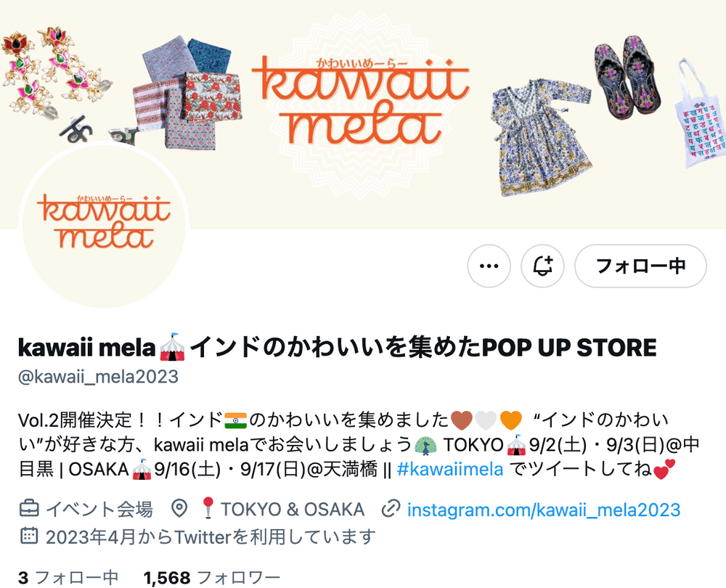The height and width of the screenshot is (588, 726).
Task: Click the circus tent emoji in display name
Action: pos(172,347)
